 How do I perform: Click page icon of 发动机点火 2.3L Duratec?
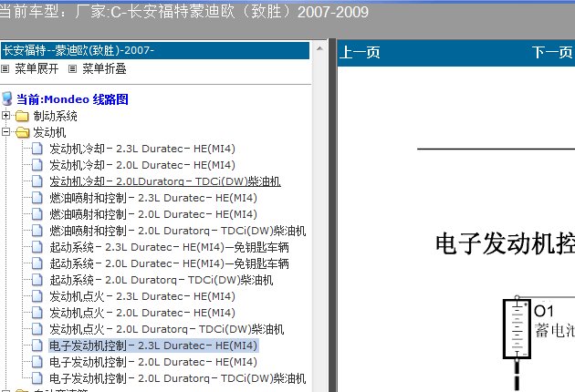coord(37,296)
